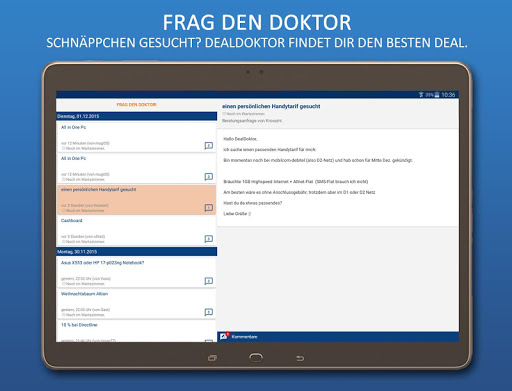The height and width of the screenshot is (391, 512).
Task: Tap the battery status icon in status bar
Action: tap(437, 95)
